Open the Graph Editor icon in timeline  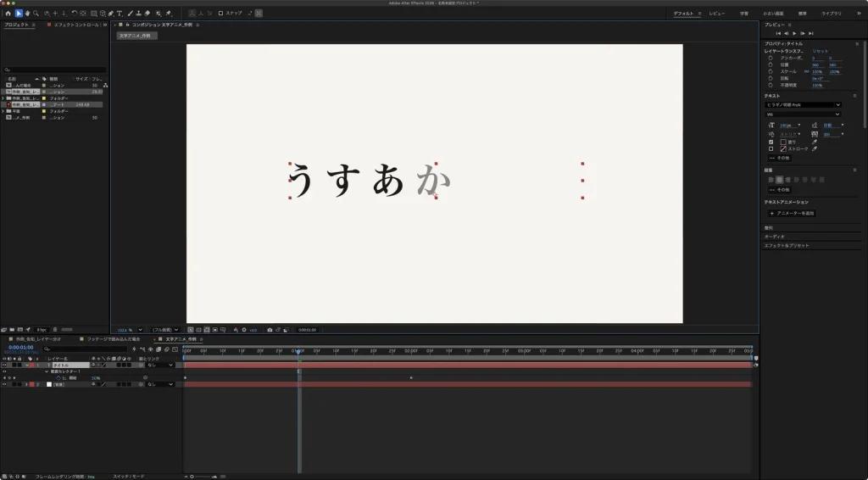(x=175, y=349)
